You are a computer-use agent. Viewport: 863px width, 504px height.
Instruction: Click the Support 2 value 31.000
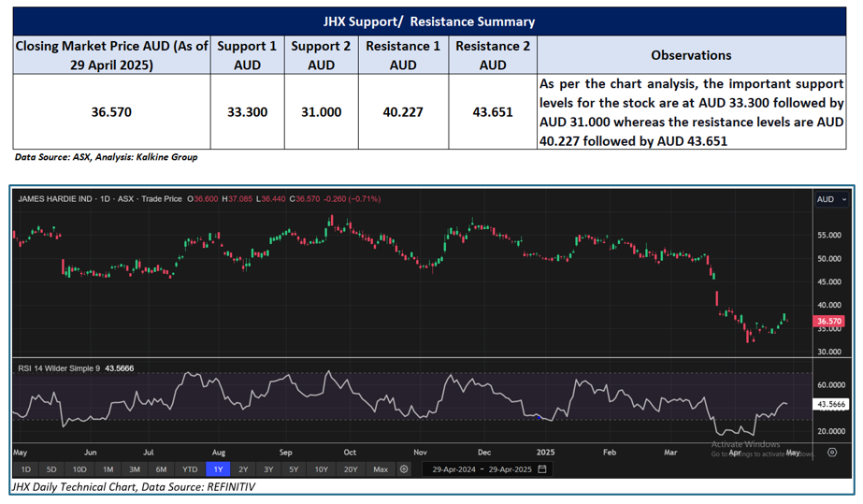(x=321, y=111)
